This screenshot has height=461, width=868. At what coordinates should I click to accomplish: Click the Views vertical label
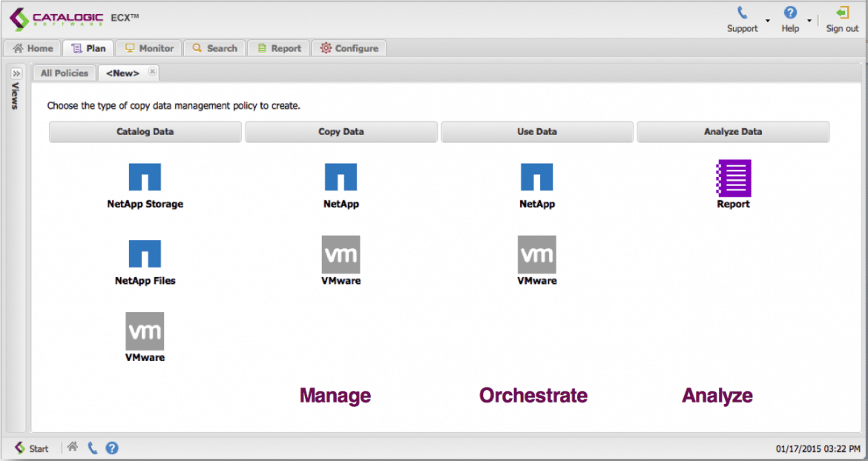(x=16, y=96)
